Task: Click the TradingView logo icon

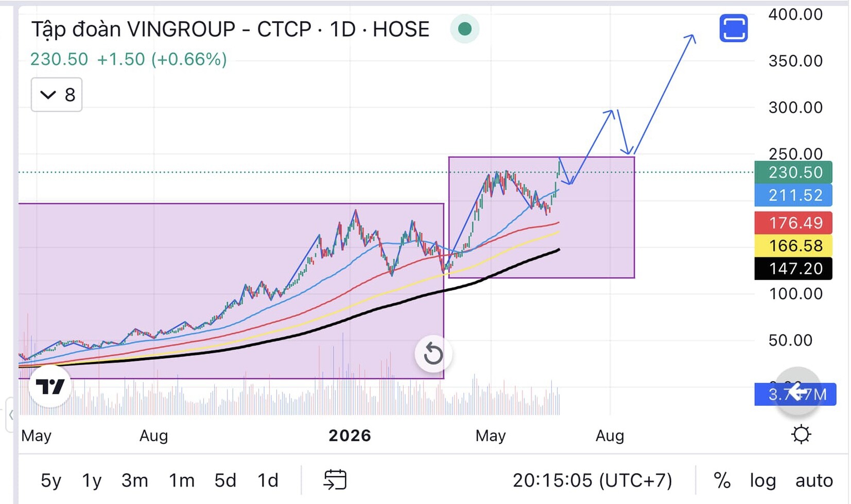Action: pos(50,386)
